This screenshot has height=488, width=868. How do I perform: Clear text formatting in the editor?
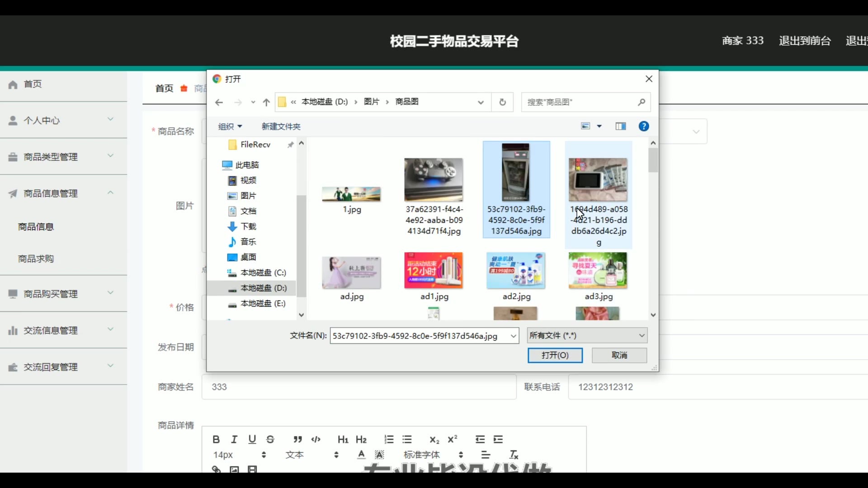tap(514, 455)
